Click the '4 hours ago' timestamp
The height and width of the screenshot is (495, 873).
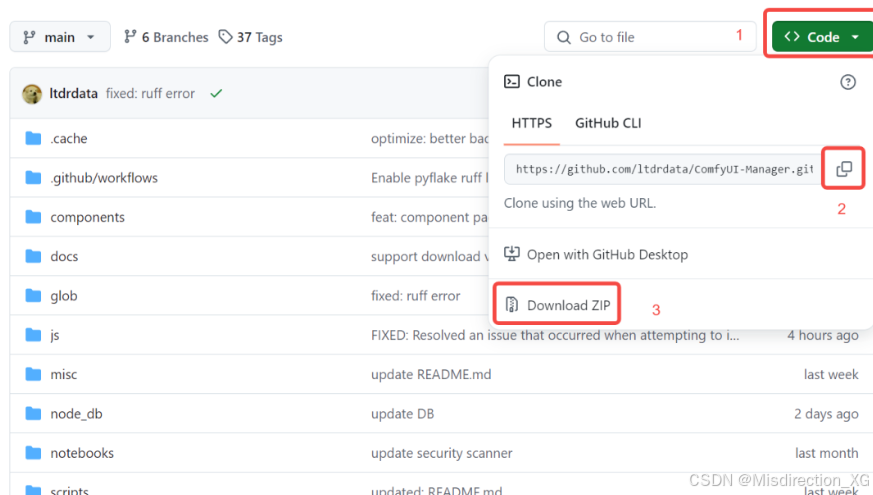coord(822,335)
